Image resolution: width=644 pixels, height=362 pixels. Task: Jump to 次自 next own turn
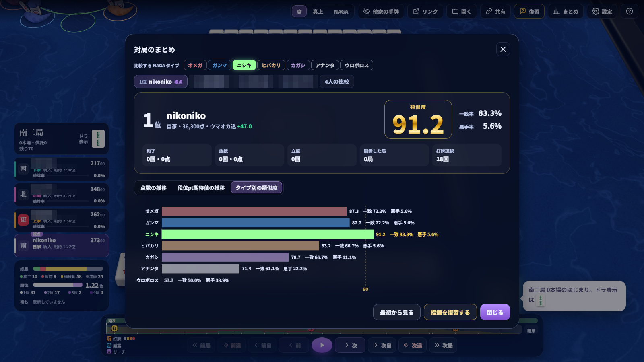382,345
